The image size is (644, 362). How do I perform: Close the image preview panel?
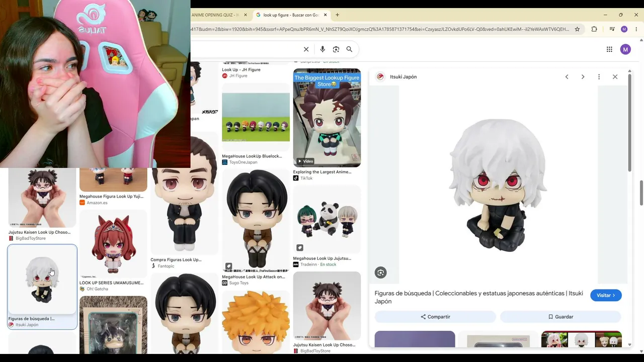point(615,77)
